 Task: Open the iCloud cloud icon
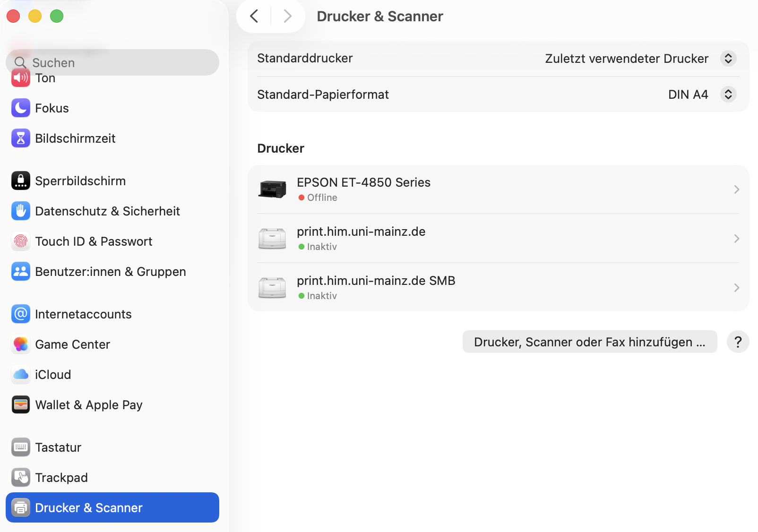click(21, 375)
